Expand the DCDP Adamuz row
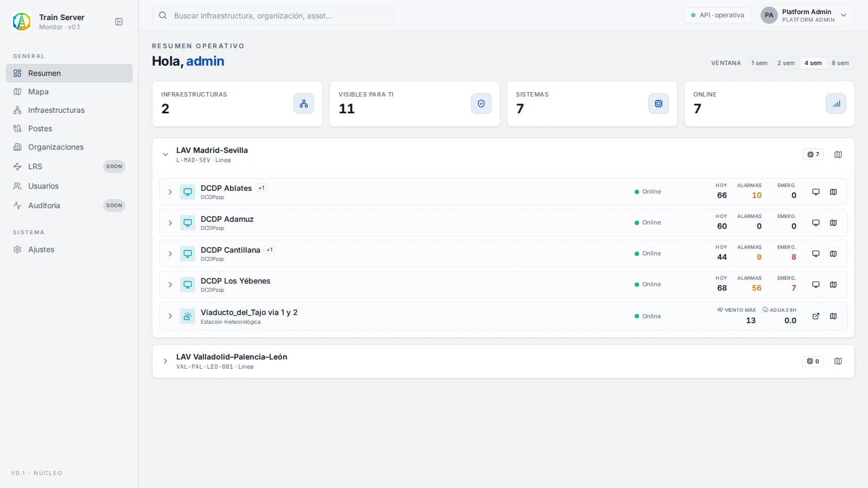 pyautogui.click(x=170, y=223)
